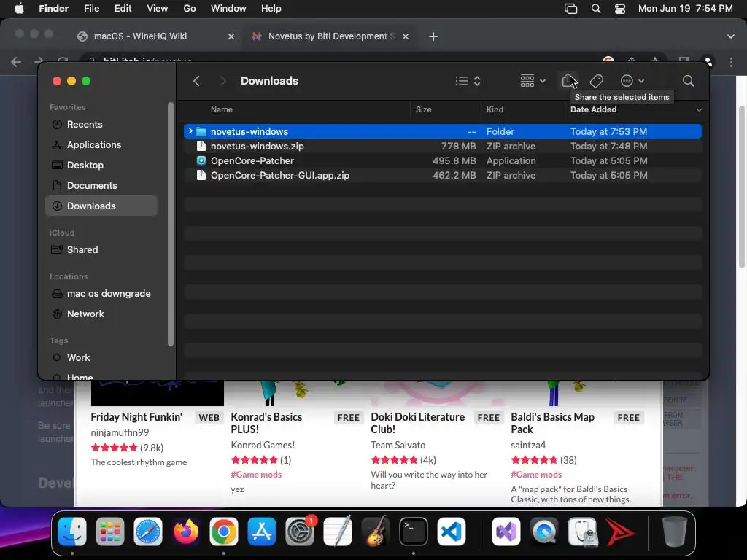747x560 pixels.
Task: Change view with the list view selector
Action: coord(468,81)
